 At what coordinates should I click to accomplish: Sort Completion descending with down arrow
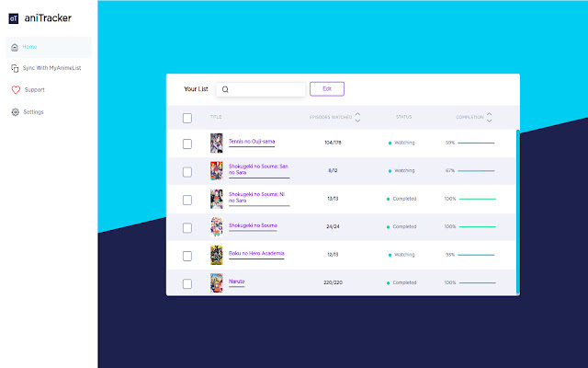pos(489,121)
